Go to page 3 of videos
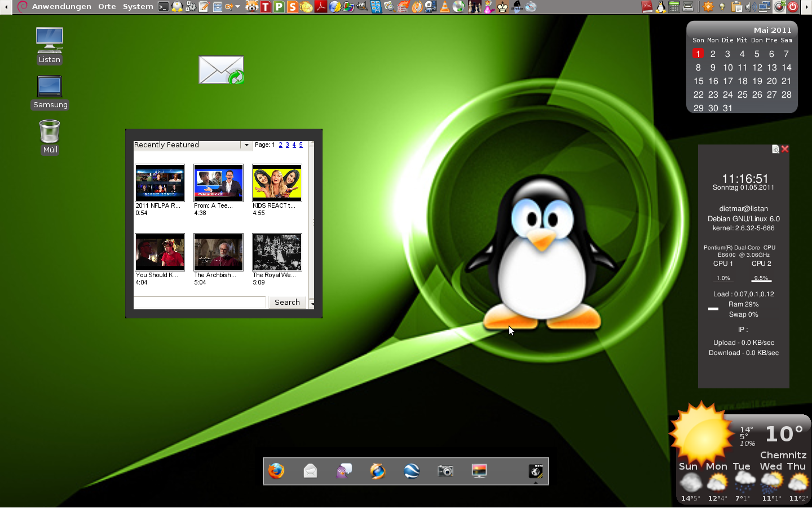This screenshot has height=508, width=812. (287, 145)
